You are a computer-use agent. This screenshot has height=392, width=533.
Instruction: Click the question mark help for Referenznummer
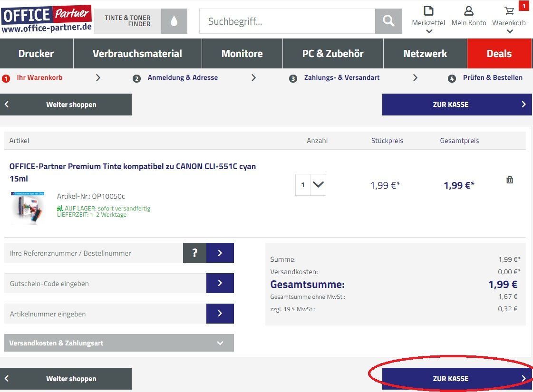tap(195, 253)
